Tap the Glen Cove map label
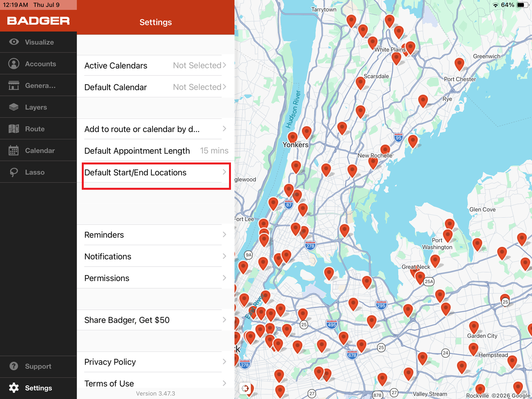 [483, 210]
